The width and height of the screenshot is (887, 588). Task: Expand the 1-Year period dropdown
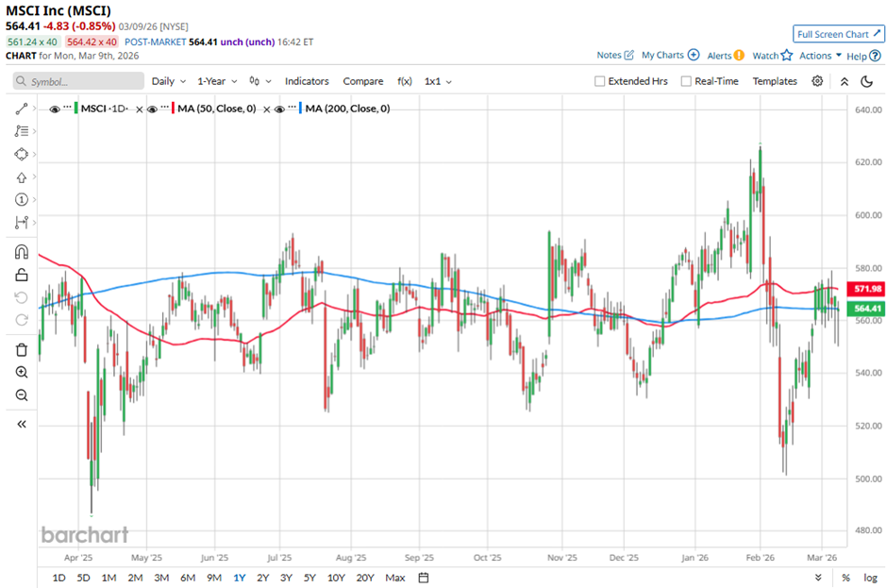(216, 81)
